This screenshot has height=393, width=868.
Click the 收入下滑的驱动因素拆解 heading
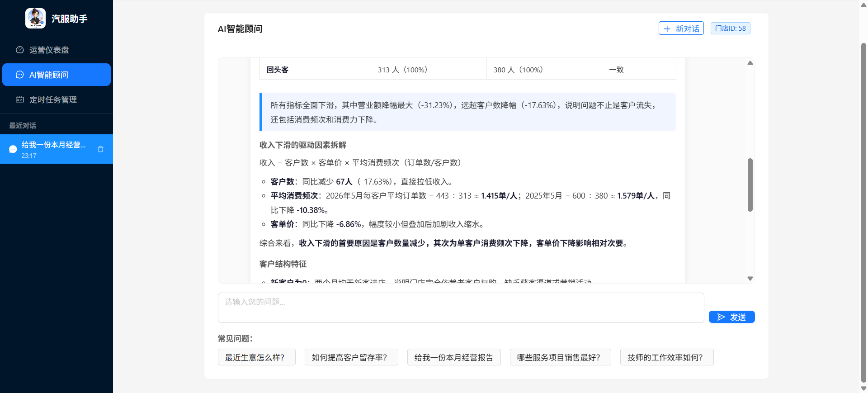tap(303, 145)
